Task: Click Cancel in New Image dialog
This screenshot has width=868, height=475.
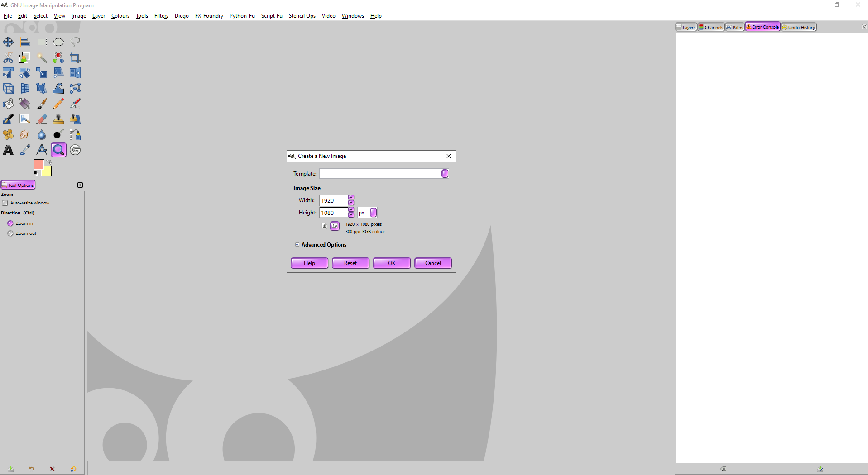Action: tap(433, 263)
